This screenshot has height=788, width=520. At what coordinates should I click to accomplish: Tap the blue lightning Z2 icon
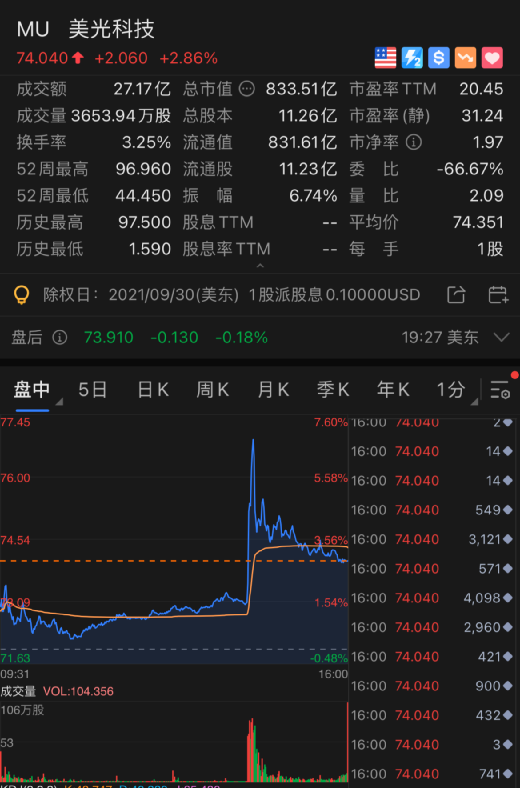(412, 58)
